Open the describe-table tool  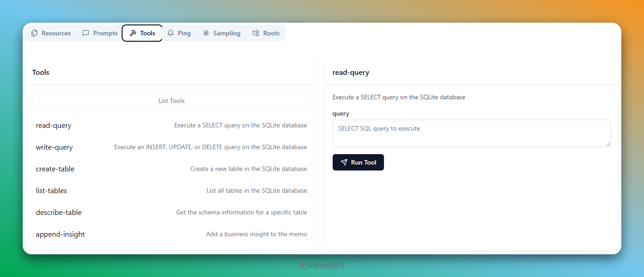[x=59, y=213]
